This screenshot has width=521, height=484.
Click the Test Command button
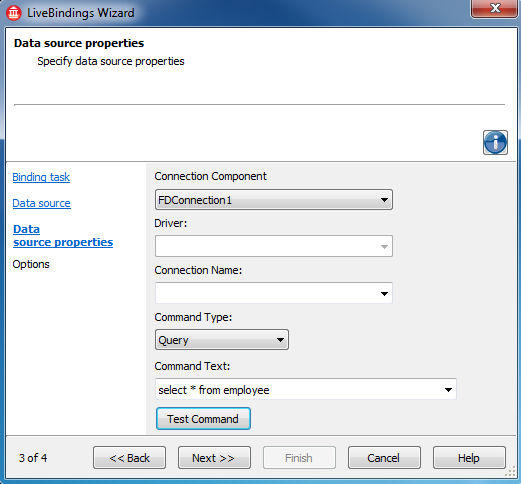click(203, 419)
